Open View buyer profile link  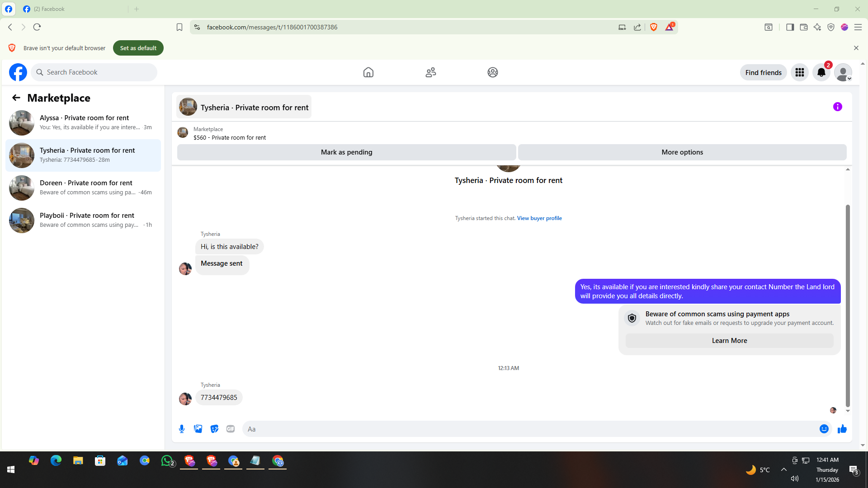click(539, 218)
